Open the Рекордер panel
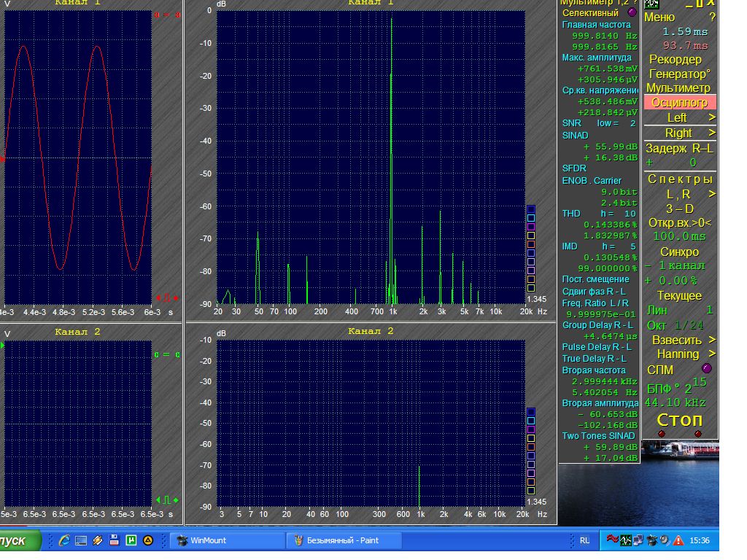This screenshot has width=747, height=560. (676, 59)
